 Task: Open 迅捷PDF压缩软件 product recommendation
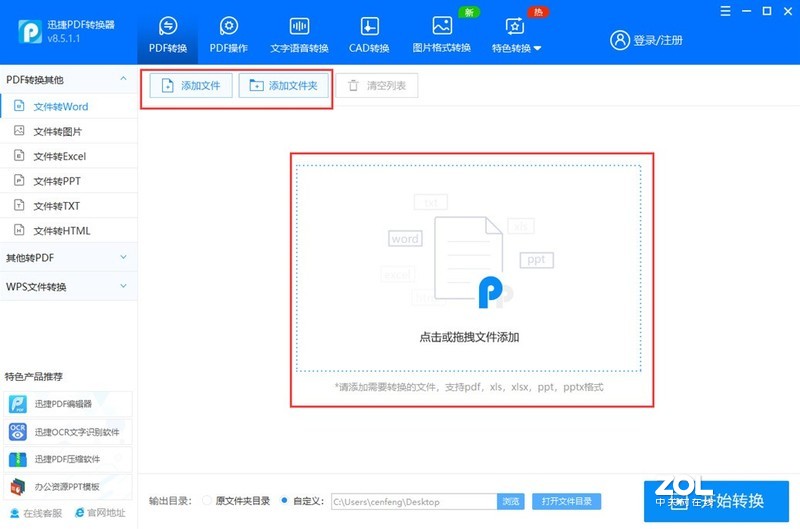tap(68, 459)
